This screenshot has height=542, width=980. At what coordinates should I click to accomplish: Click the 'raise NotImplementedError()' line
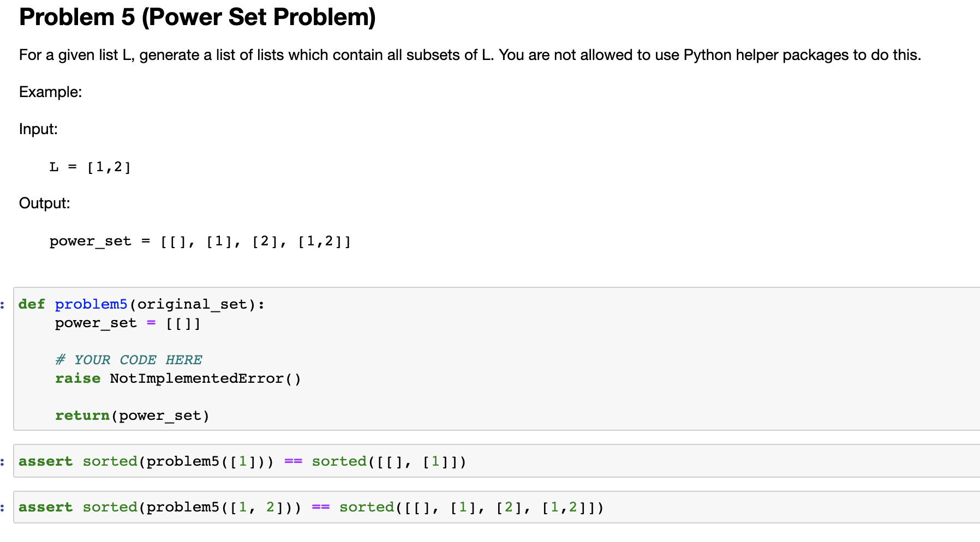(177, 378)
